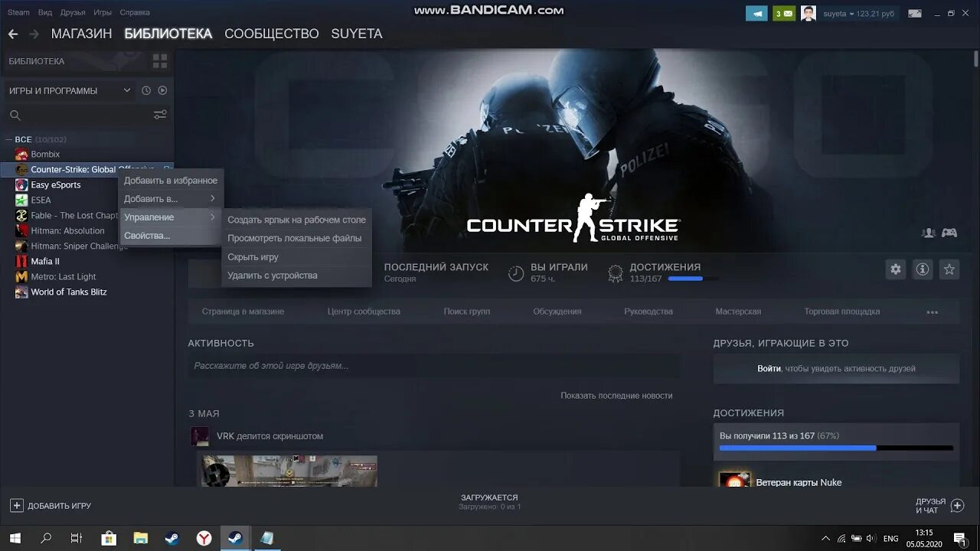Go back with the left arrow
Image resolution: width=980 pixels, height=551 pixels.
click(x=12, y=34)
